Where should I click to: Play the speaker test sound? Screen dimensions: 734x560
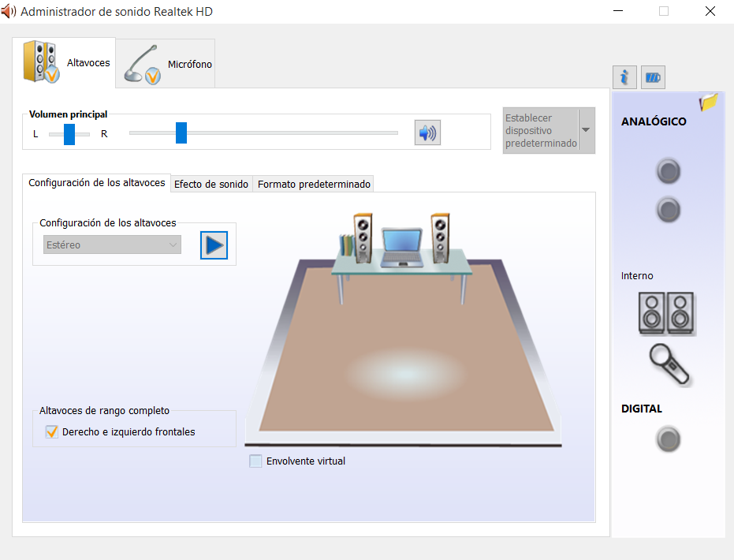point(214,245)
